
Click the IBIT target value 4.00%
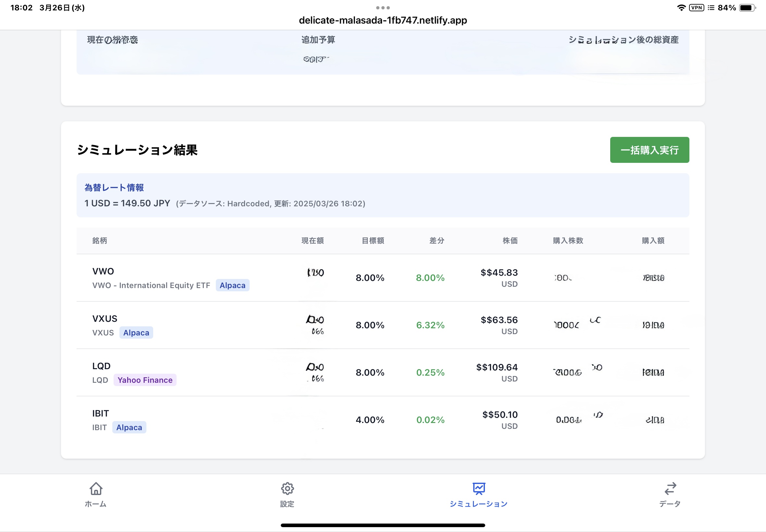click(370, 420)
